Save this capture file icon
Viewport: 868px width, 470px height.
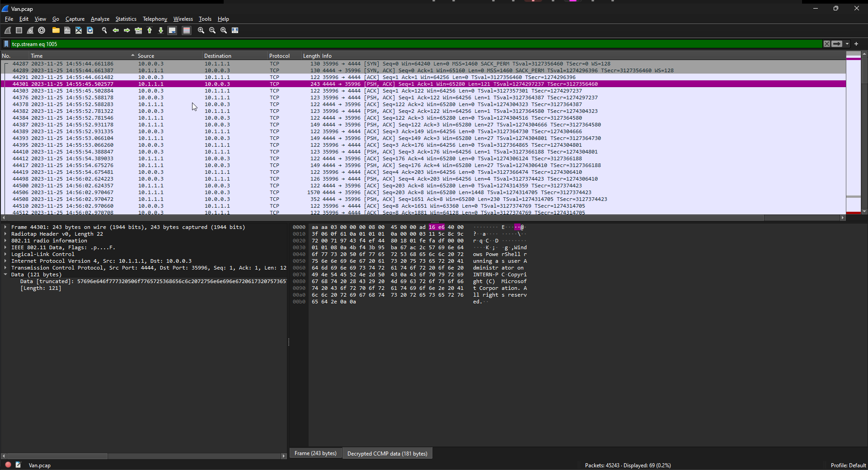67,30
